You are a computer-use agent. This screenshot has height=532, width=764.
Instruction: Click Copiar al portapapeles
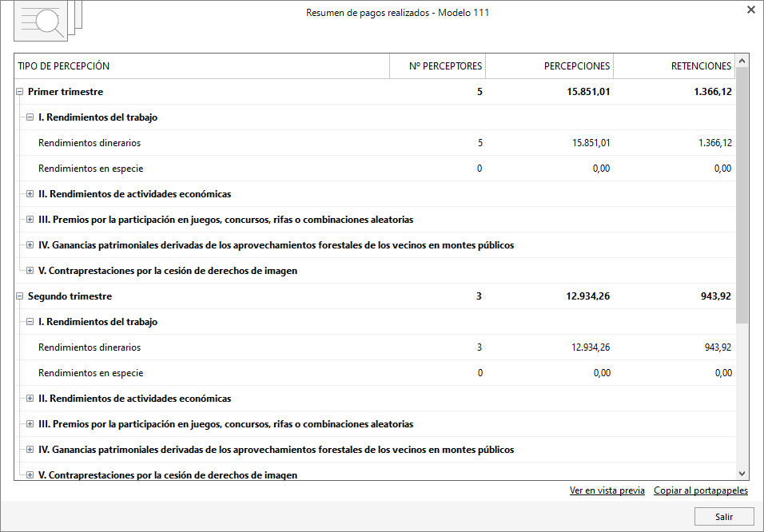700,490
